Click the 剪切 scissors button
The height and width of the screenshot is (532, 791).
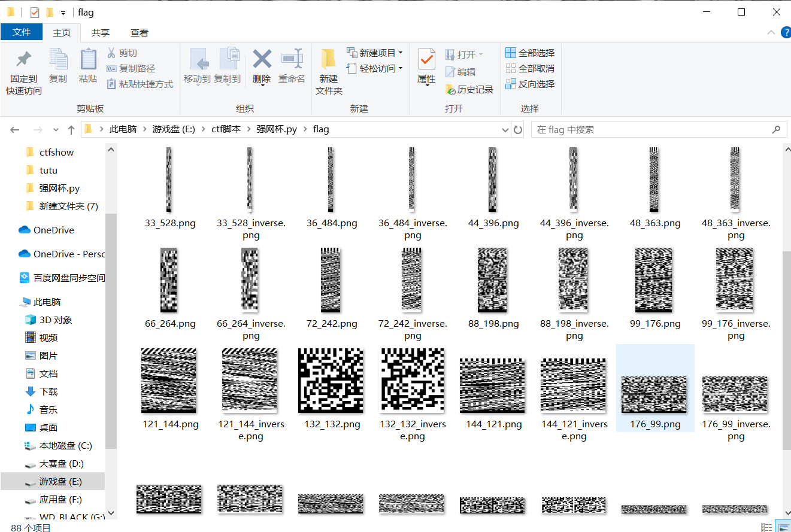click(122, 53)
